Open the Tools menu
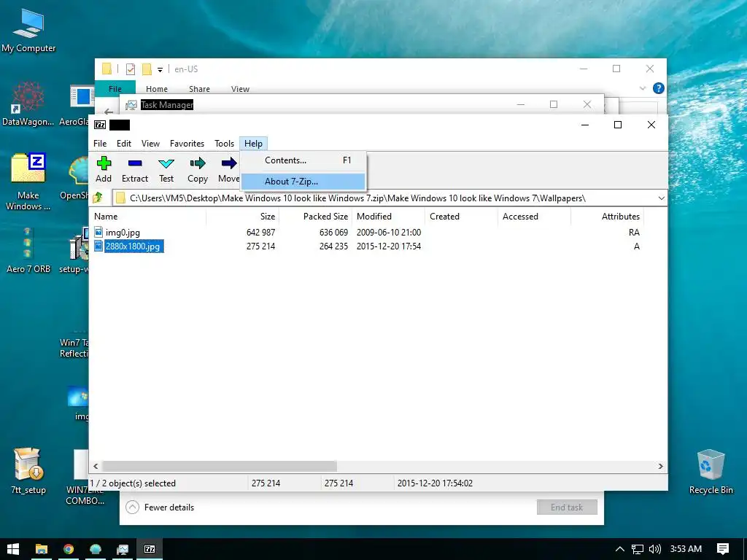The height and width of the screenshot is (560, 747). [x=225, y=144]
